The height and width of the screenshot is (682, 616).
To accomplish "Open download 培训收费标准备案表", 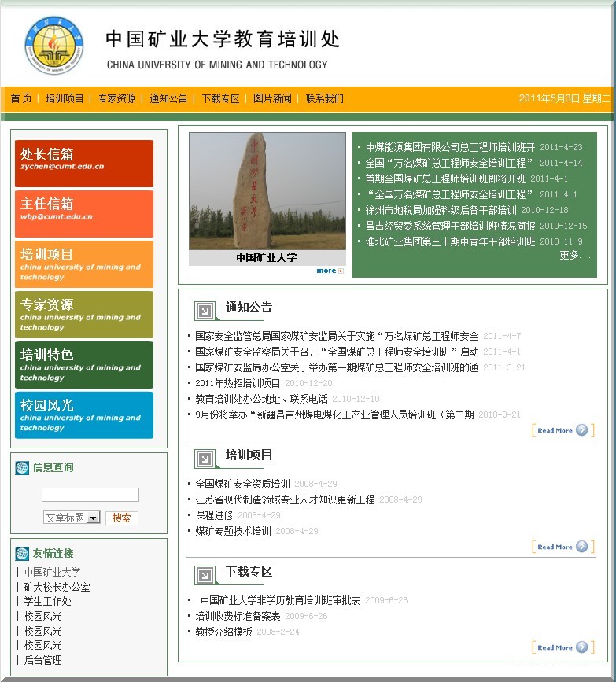I will pyautogui.click(x=238, y=616).
